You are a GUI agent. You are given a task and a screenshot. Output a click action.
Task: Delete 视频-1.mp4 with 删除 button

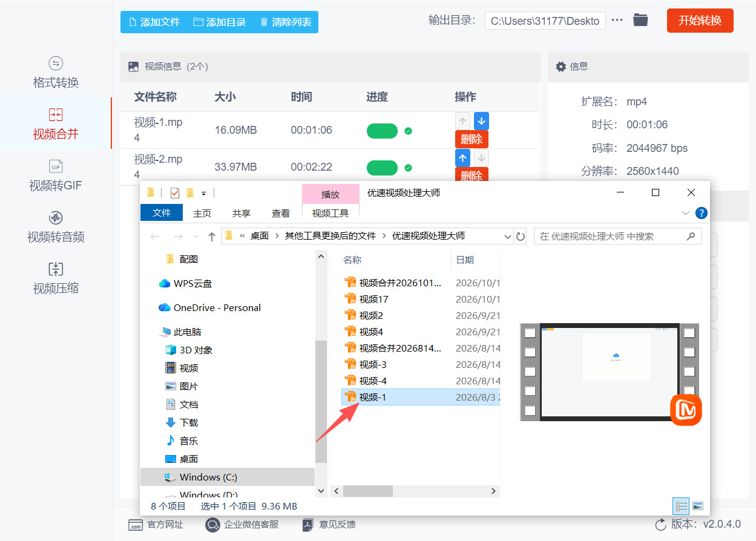click(472, 139)
